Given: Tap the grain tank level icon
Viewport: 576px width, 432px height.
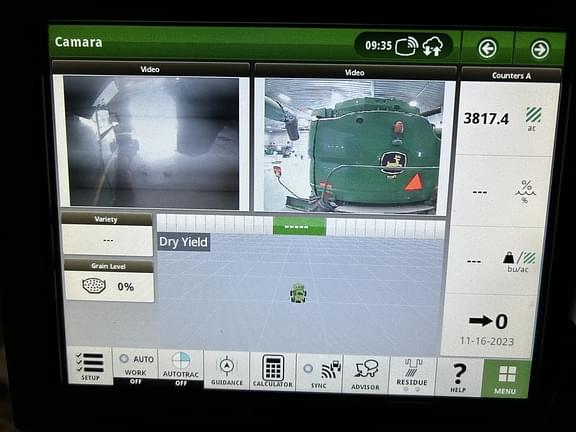Looking at the screenshot, I should (x=94, y=285).
